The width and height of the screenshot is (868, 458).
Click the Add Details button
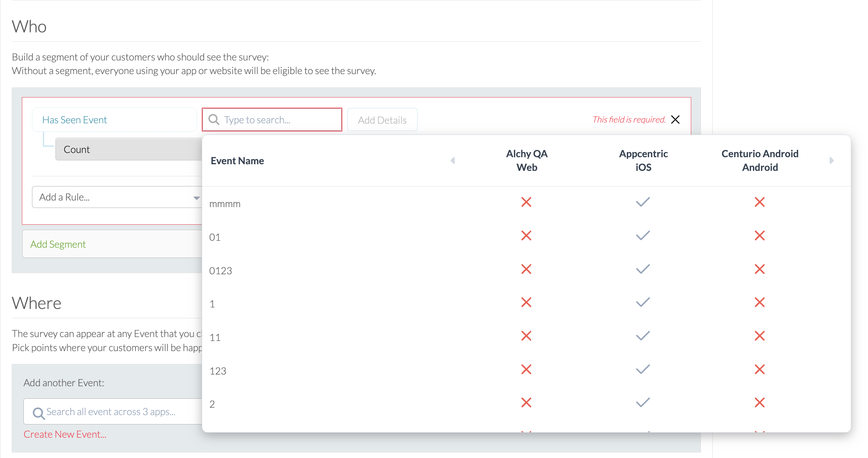[382, 120]
